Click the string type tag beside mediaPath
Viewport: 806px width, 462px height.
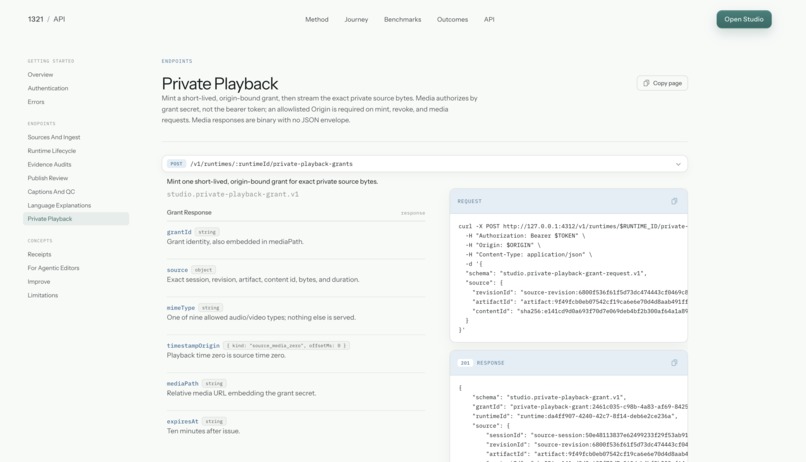(214, 384)
